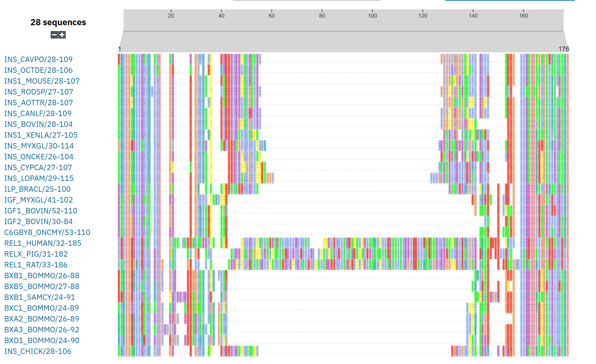Select the BXD1_BOMMO/24-90 sequence link
The width and height of the screenshot is (596, 364).
[41, 341]
